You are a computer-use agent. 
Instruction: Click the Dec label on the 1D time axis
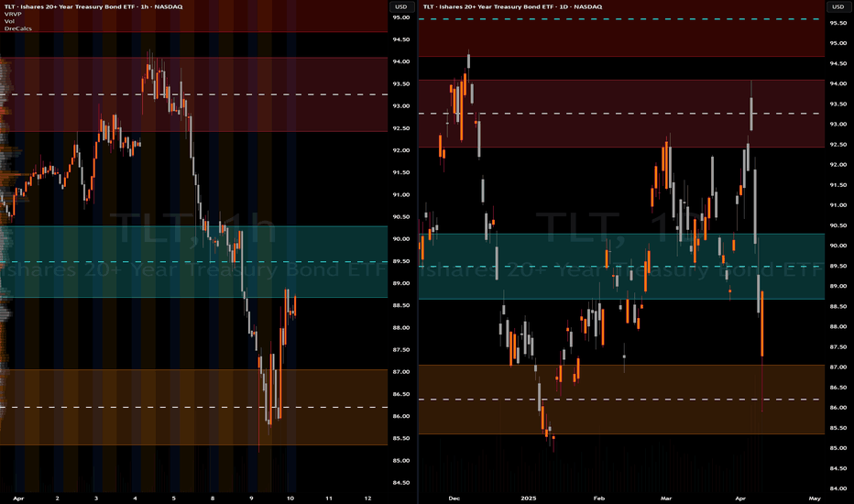tap(454, 498)
